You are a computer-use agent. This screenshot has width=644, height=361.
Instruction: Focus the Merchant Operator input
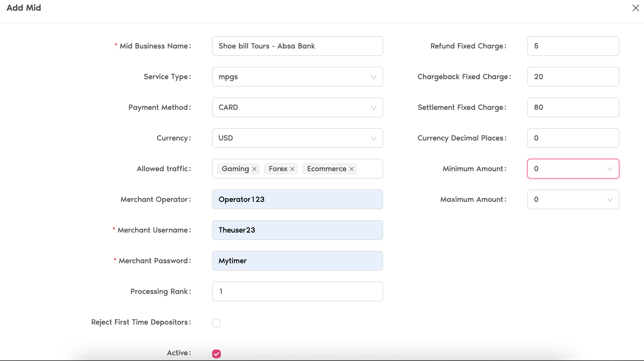297,199
